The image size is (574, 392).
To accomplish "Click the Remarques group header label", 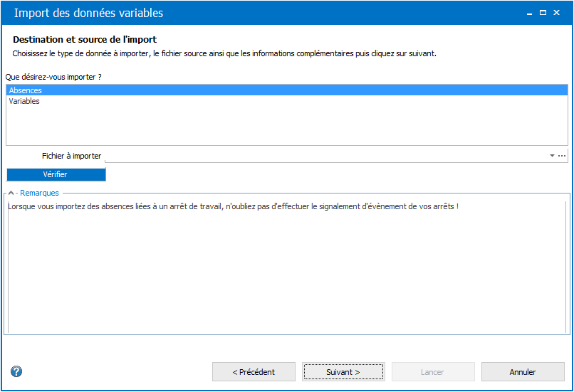I will (40, 193).
